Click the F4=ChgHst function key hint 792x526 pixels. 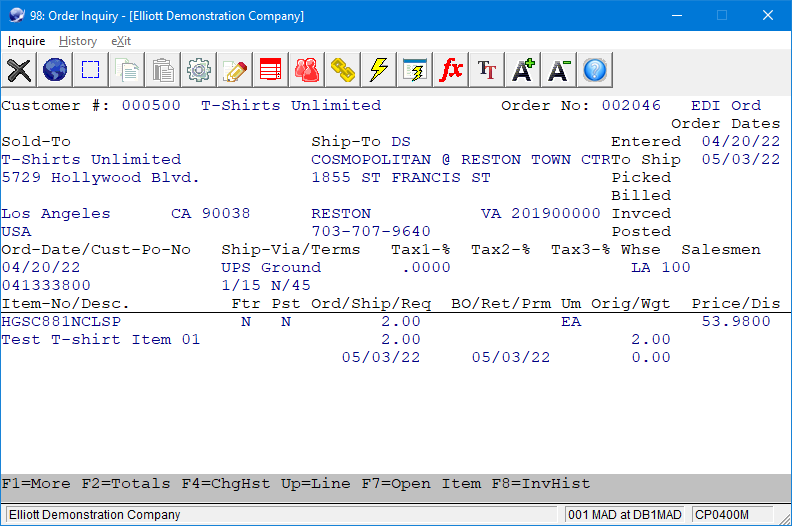coord(226,484)
